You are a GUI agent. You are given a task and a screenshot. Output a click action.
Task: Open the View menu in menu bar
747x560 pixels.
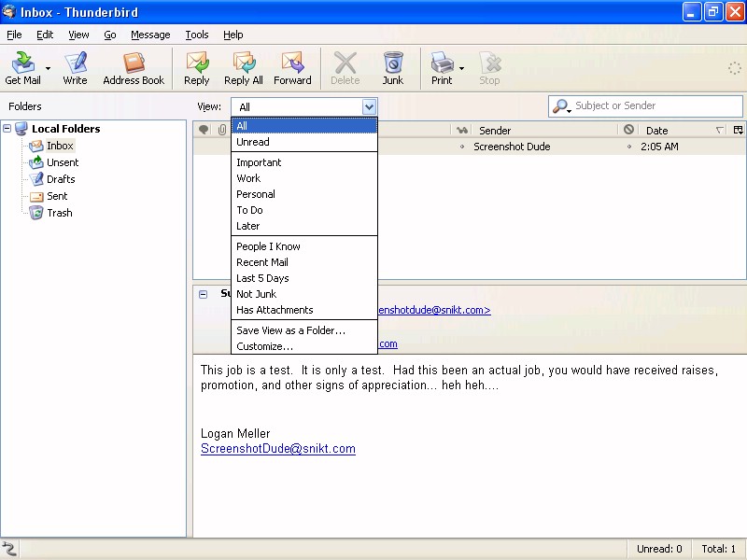pyautogui.click(x=78, y=35)
